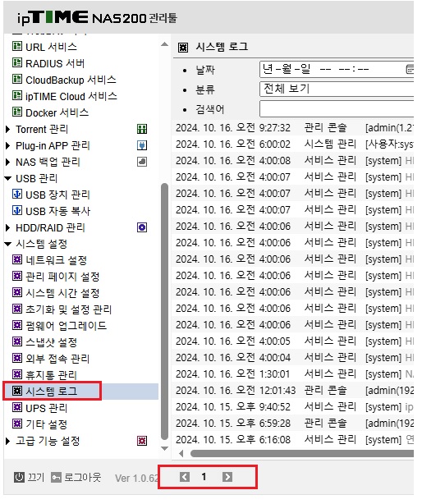Click the icon beside URL 서비스

click(17, 46)
